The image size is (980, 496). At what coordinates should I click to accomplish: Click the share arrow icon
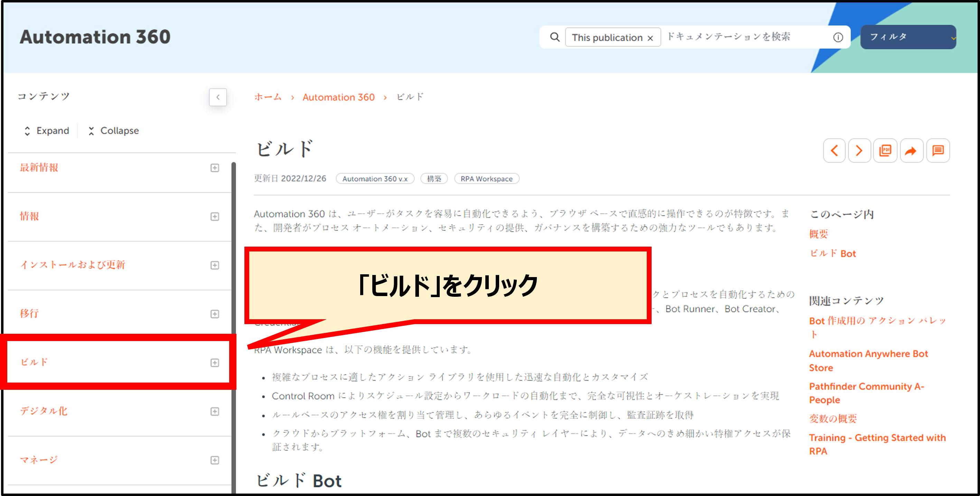point(911,151)
